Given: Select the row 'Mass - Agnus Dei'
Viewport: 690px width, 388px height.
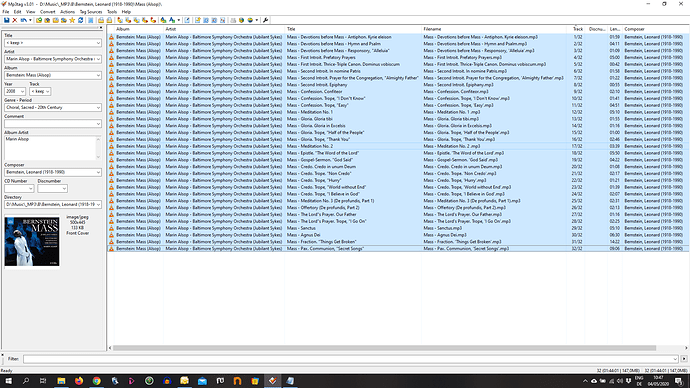Looking at the screenshot, I should pos(398,235).
